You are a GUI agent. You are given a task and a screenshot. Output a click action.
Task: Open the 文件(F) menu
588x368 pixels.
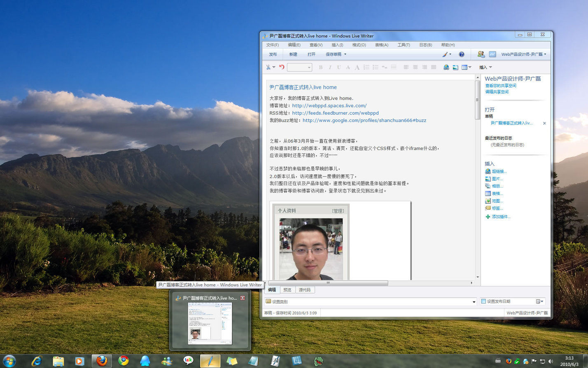click(272, 45)
